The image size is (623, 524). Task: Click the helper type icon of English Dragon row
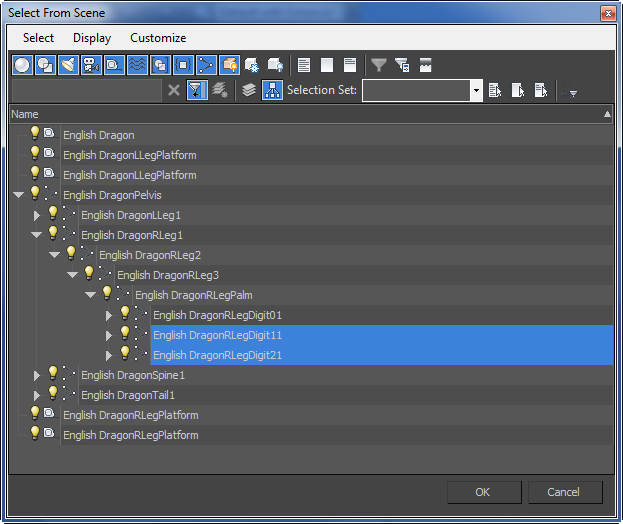pos(49,133)
